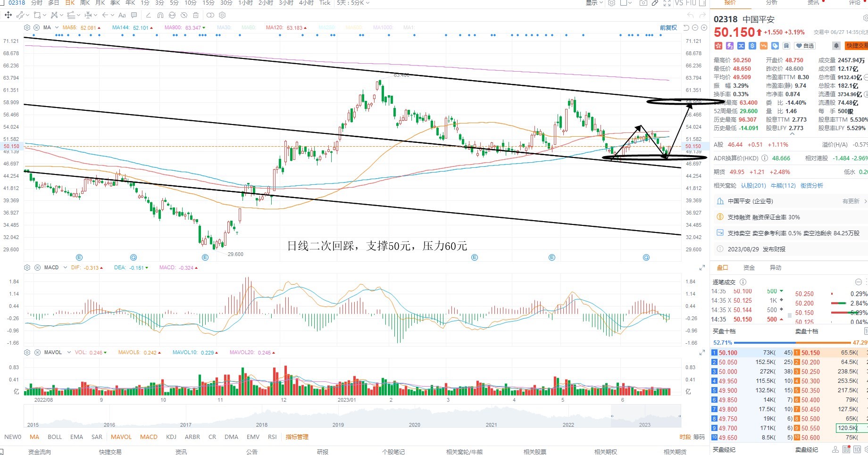
Task: Remove the MA indicator with the X icon
Action: (x=36, y=28)
